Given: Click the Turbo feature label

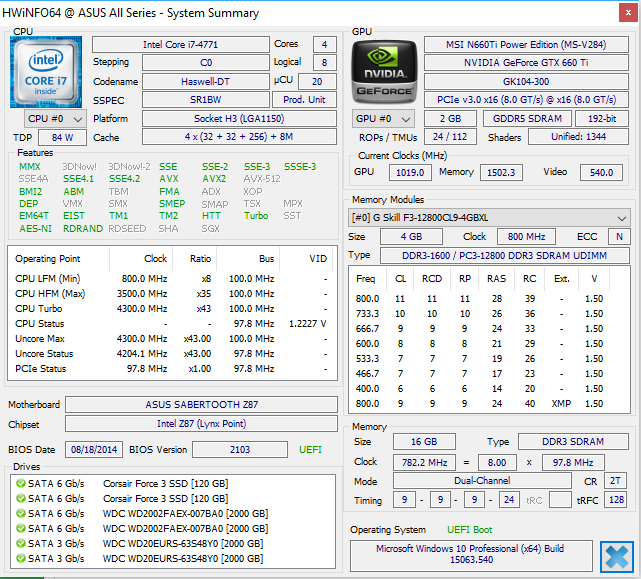Looking at the screenshot, I should point(256,215).
